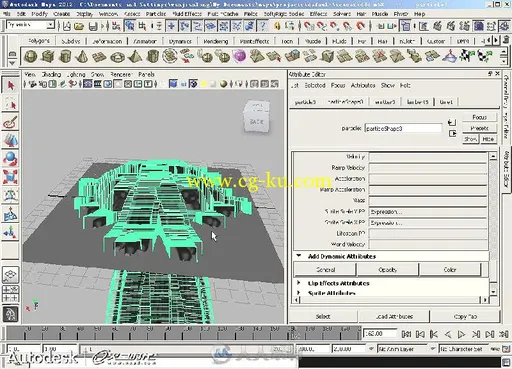Create a polygon sphere from shelf
Viewport: 512px width, 369px height.
point(31,56)
